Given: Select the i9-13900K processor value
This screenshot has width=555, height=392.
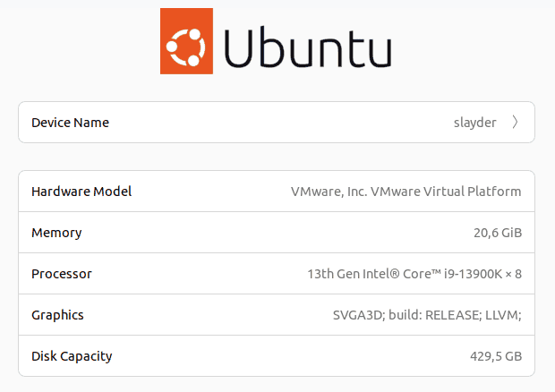Looking at the screenshot, I should [414, 274].
